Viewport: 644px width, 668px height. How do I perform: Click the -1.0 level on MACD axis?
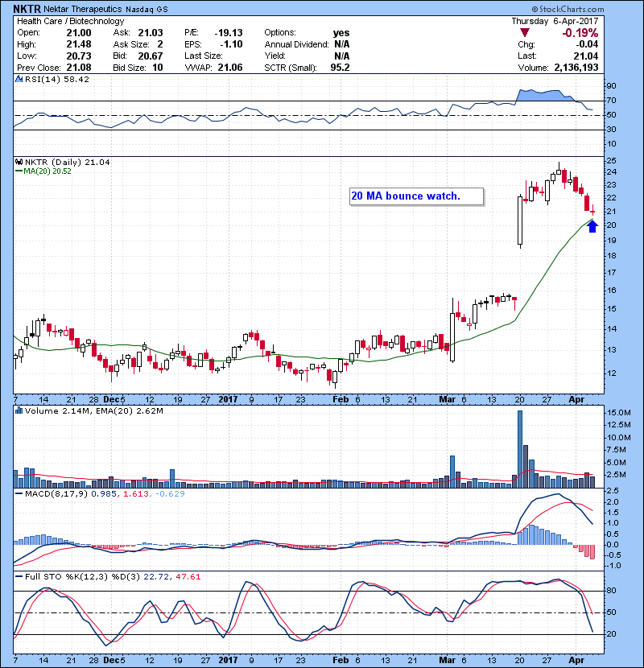613,566
